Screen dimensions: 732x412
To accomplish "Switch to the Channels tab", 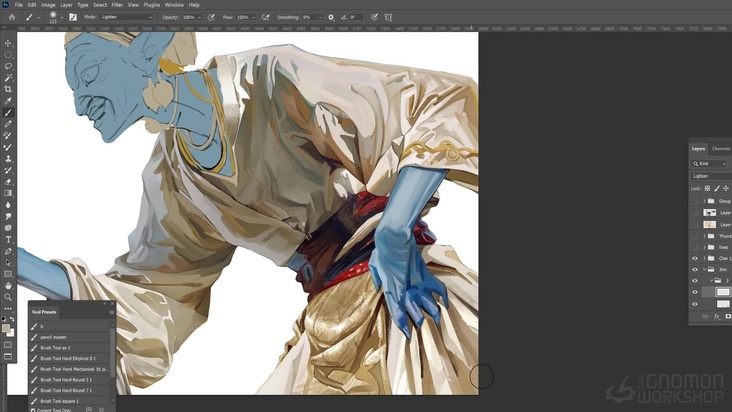I will [x=721, y=149].
